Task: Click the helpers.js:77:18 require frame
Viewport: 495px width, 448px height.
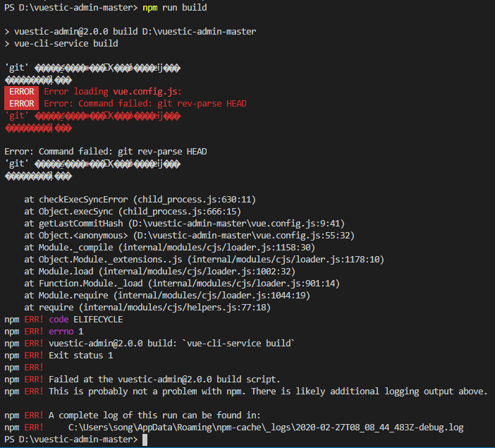Action: (x=147, y=308)
